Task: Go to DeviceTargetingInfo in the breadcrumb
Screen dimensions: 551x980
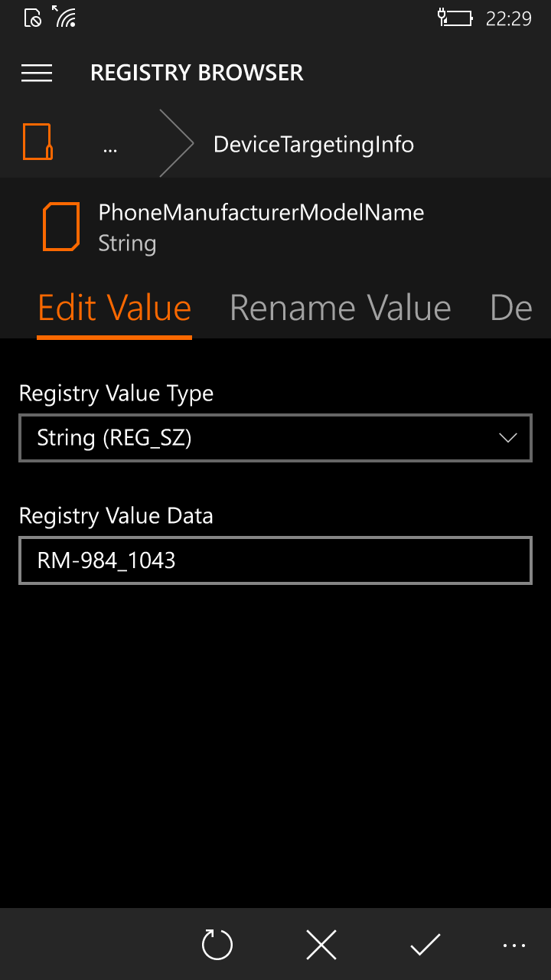Action: (313, 145)
